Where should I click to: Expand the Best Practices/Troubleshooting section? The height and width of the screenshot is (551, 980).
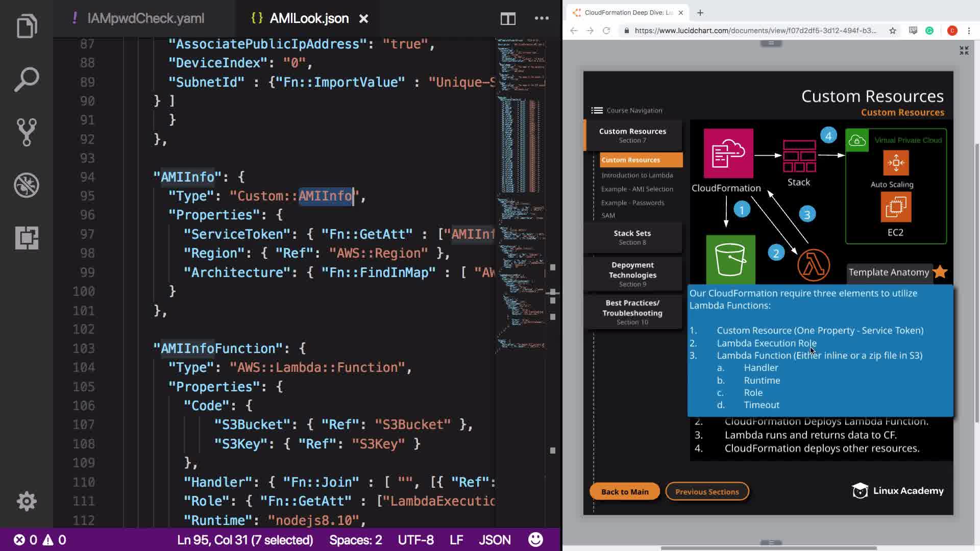coord(632,312)
